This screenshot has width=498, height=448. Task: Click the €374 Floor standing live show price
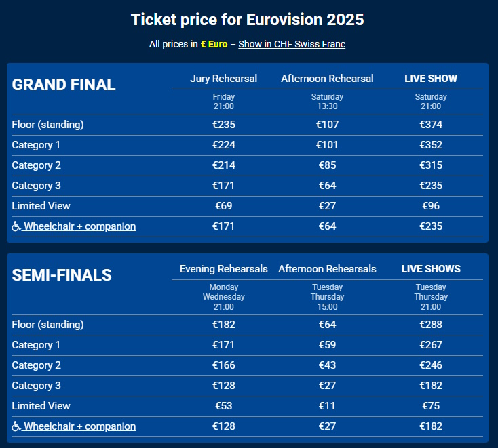point(431,125)
